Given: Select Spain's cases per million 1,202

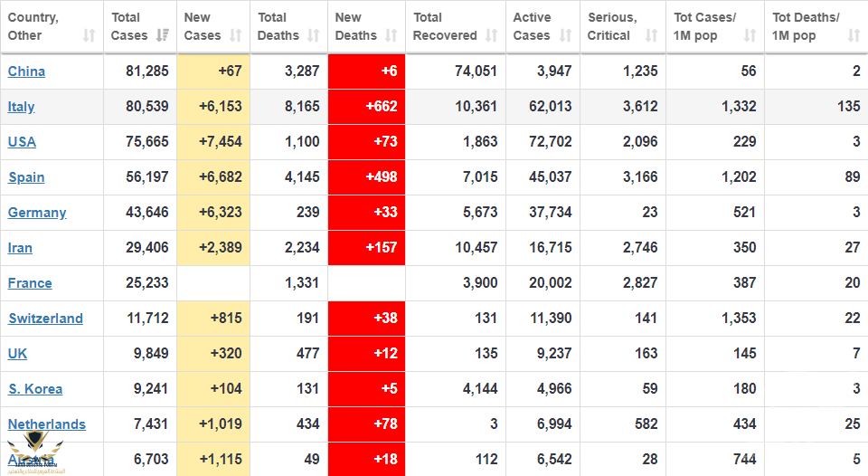Looking at the screenshot, I should (739, 177).
